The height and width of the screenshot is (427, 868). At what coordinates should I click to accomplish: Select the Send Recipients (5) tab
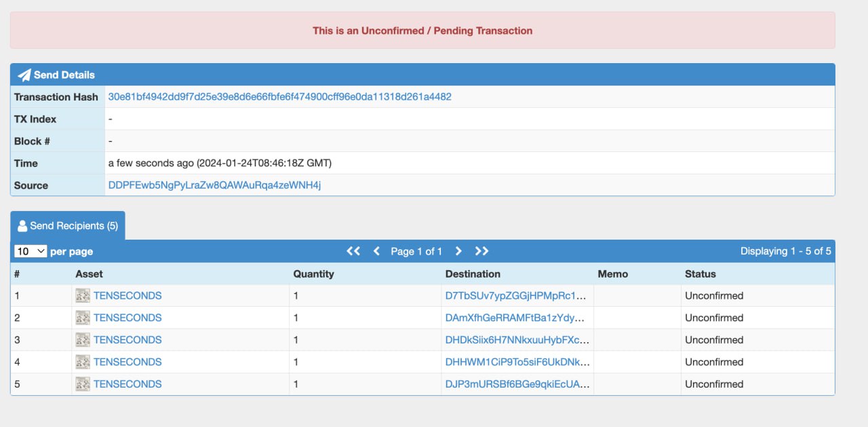(68, 225)
